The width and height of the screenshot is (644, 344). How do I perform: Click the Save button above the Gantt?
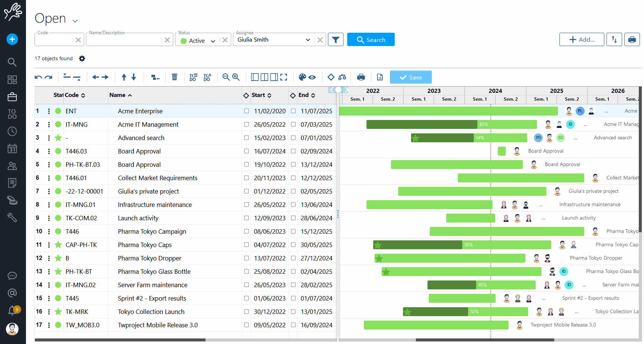pyautogui.click(x=411, y=77)
